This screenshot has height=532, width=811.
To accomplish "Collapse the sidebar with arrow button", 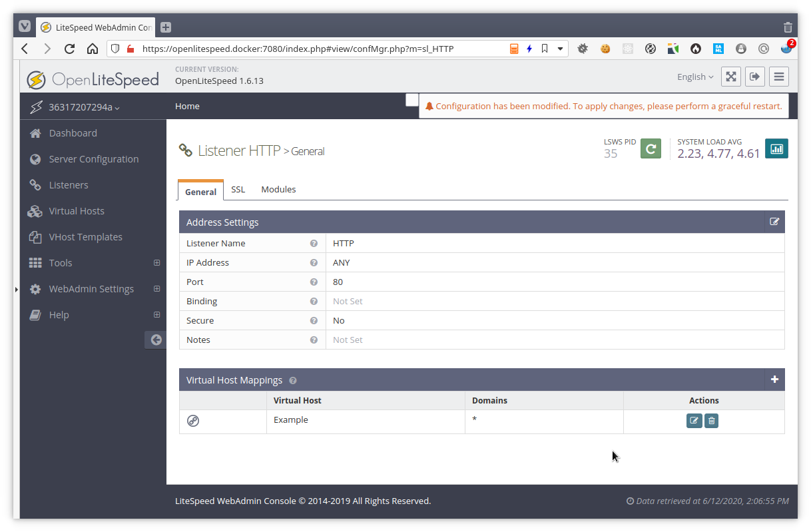I will [156, 340].
